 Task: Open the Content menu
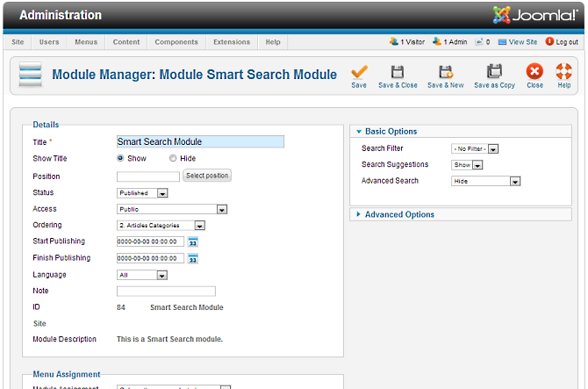[126, 42]
